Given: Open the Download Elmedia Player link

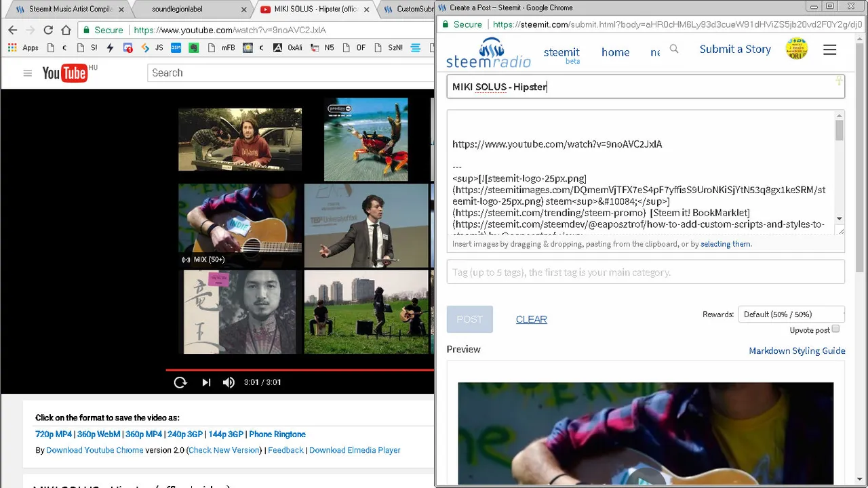Looking at the screenshot, I should 355,450.
